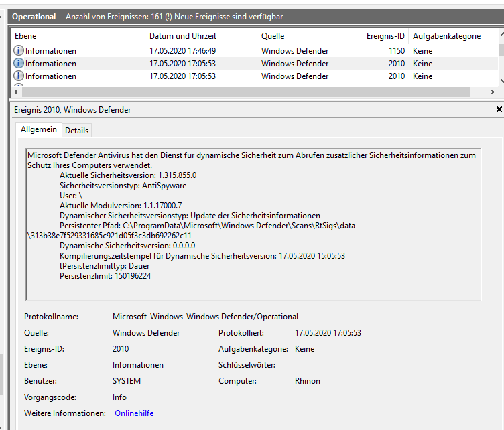Click left arrow of horizontal scrollbar
Screen dimensions: 504x430
[x=16, y=92]
